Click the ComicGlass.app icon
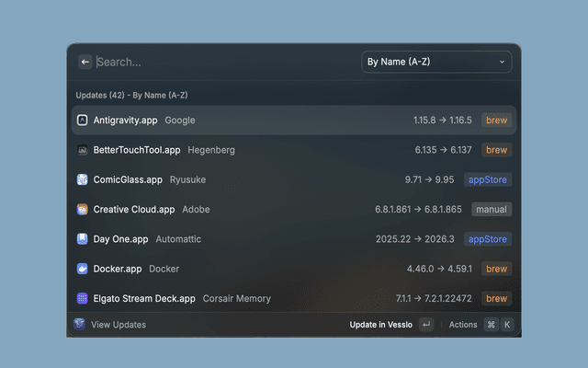 (x=82, y=179)
